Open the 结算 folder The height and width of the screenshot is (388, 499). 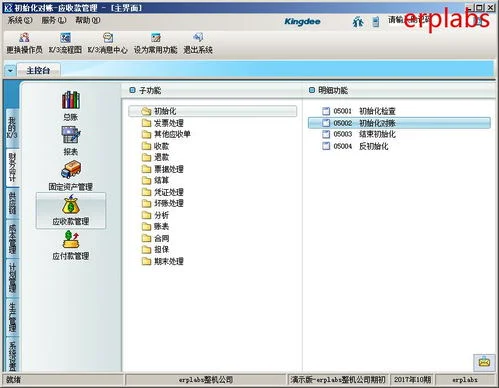[155, 180]
